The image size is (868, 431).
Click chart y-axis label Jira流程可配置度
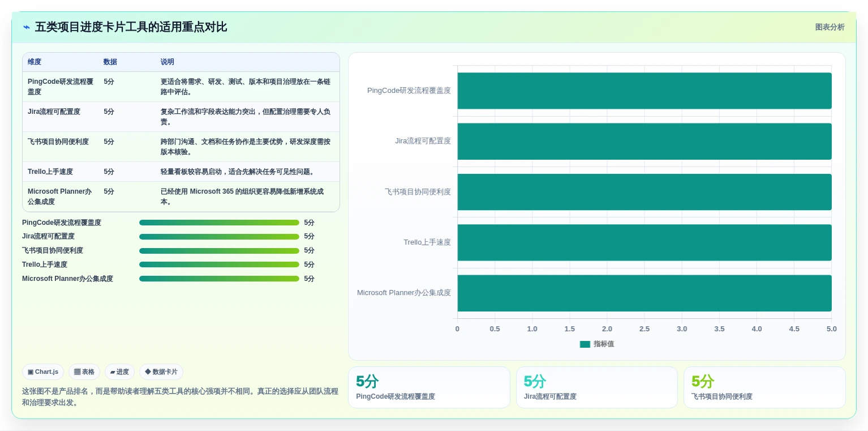pyautogui.click(x=423, y=141)
